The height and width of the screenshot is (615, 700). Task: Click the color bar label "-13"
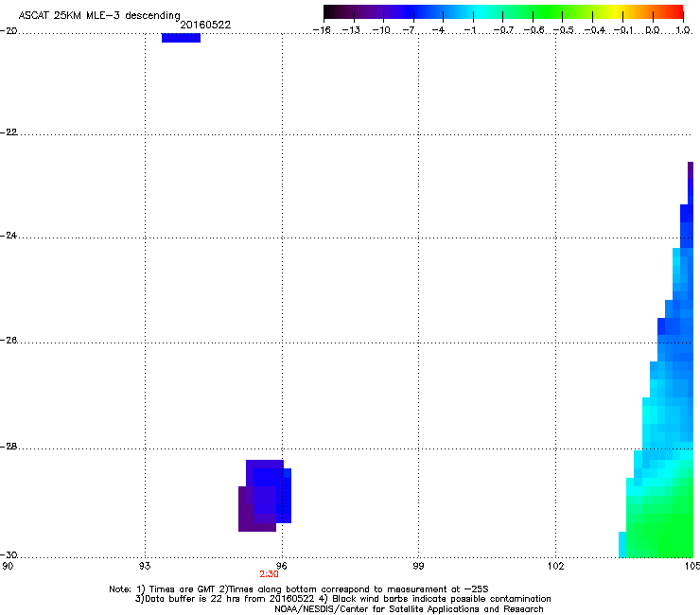[x=351, y=30]
